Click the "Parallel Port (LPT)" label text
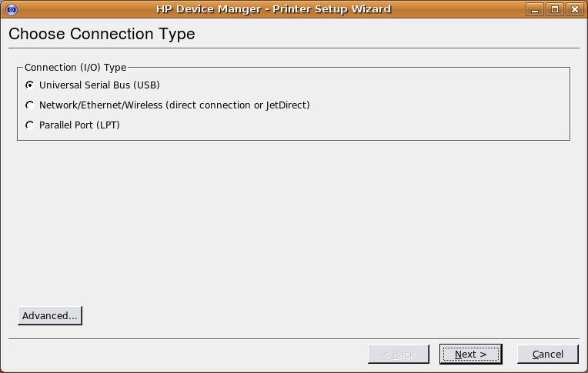588x373 pixels. pyautogui.click(x=79, y=125)
